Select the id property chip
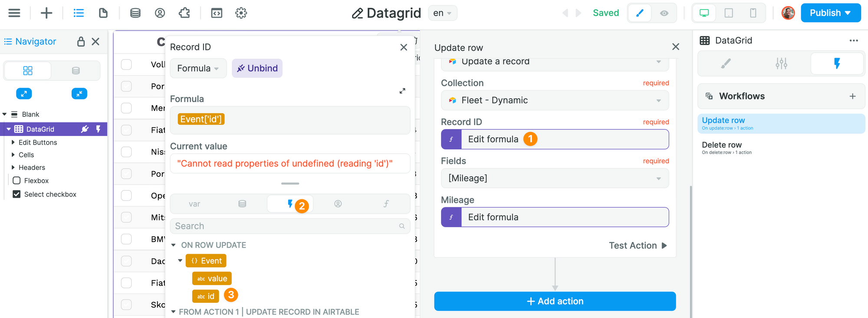Viewport: 868px width, 318px height. (x=206, y=296)
